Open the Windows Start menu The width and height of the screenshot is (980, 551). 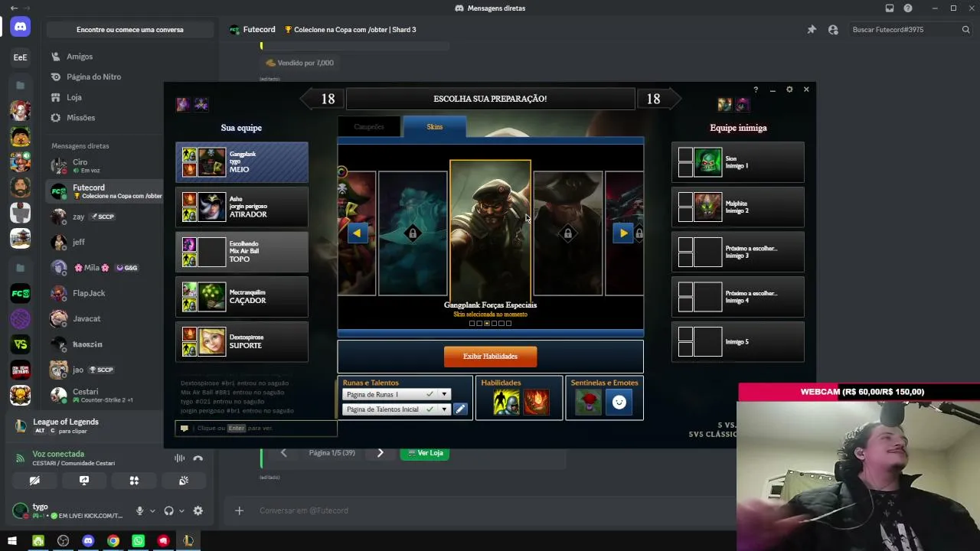[12, 541]
